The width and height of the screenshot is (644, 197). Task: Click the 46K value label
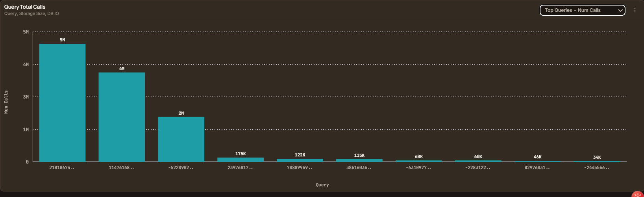(538, 157)
